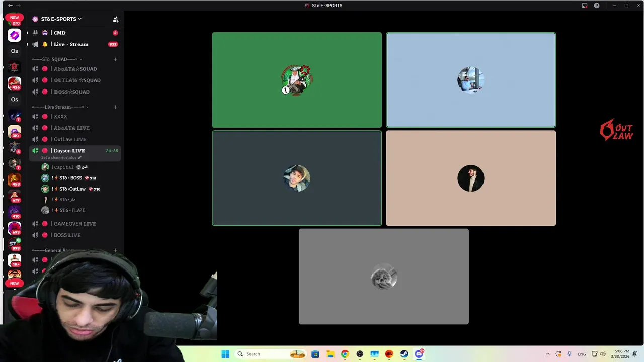Click the NEW unread indicator at top of server list
This screenshot has height=362, width=644.
(15, 18)
